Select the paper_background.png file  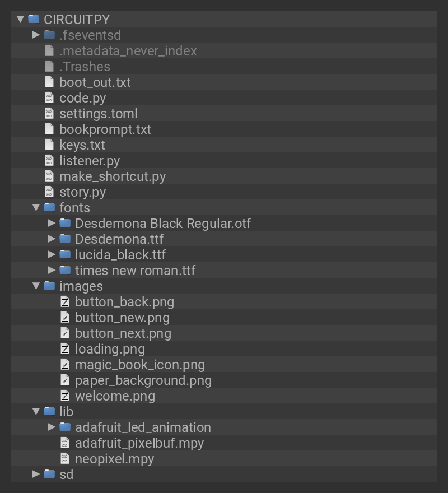point(143,380)
